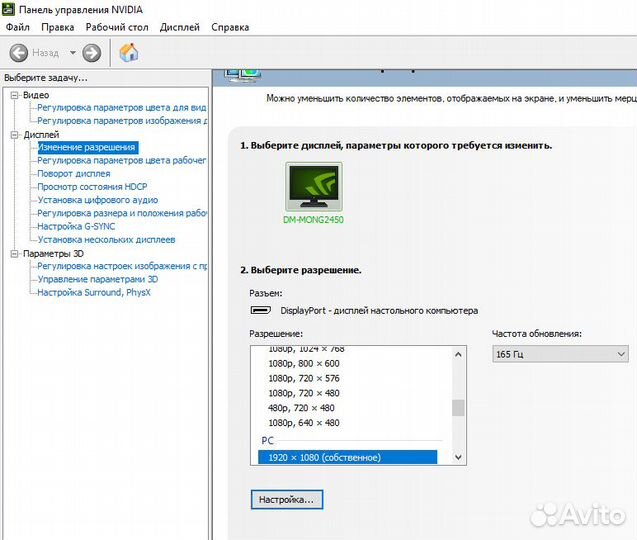This screenshot has width=637, height=540.
Task: Open Управление параметрами 3D
Action: (98, 279)
